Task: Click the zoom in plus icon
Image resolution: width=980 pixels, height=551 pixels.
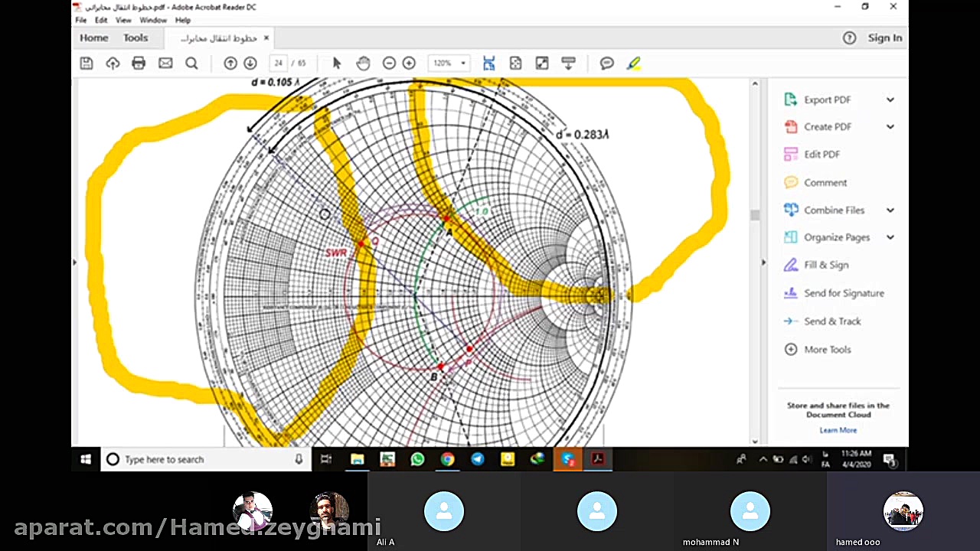Action: pyautogui.click(x=409, y=64)
